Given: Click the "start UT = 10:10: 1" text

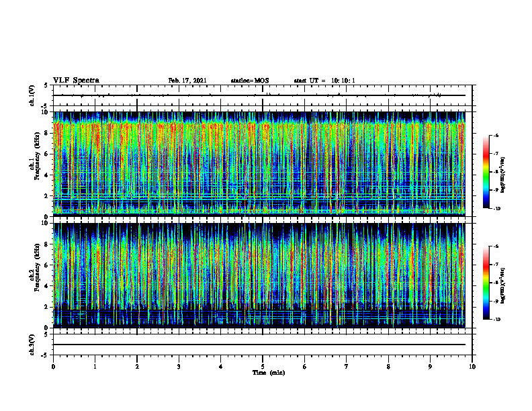Looking at the screenshot, I should coord(324,81).
